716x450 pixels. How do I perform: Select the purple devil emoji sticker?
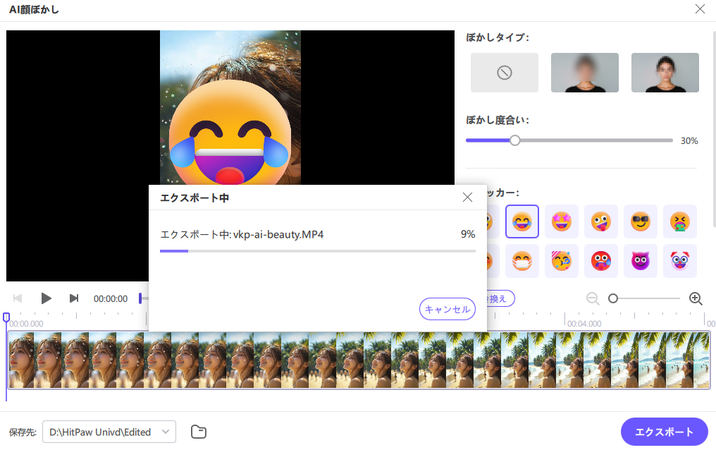(641, 261)
